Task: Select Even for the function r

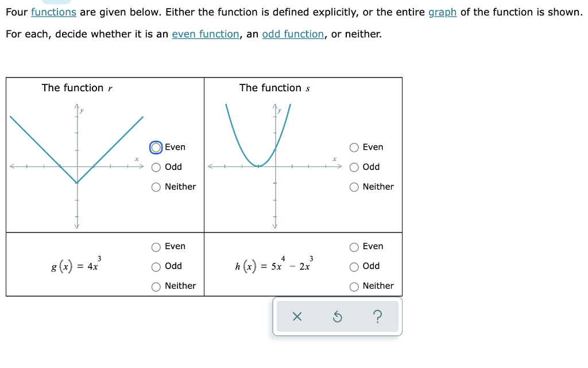Action: (156, 147)
